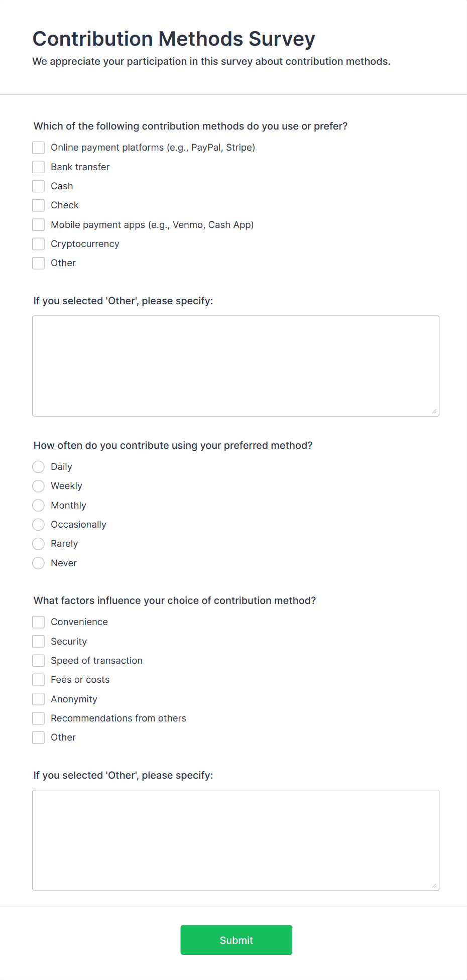
Task: Select the Never radio option
Action: [x=39, y=563]
